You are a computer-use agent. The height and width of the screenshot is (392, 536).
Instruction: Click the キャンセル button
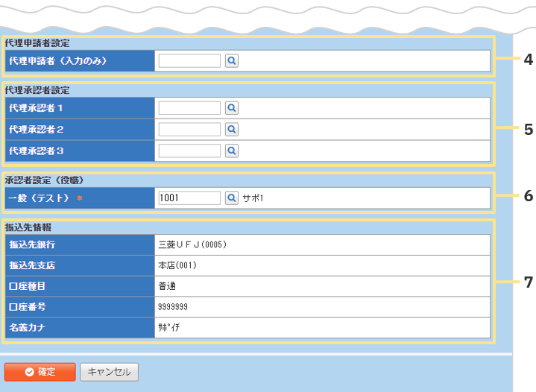(x=109, y=372)
